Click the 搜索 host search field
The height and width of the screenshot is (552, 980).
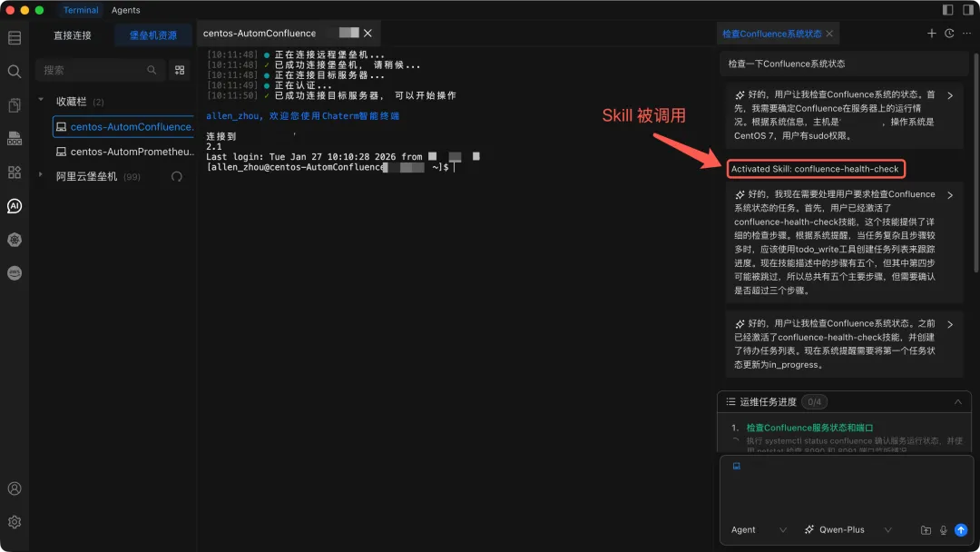pos(95,70)
